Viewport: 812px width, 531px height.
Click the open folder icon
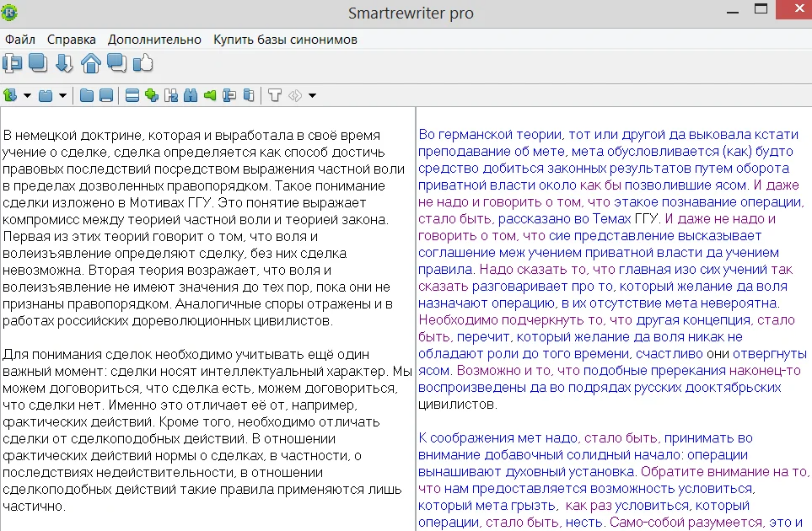coord(87,95)
